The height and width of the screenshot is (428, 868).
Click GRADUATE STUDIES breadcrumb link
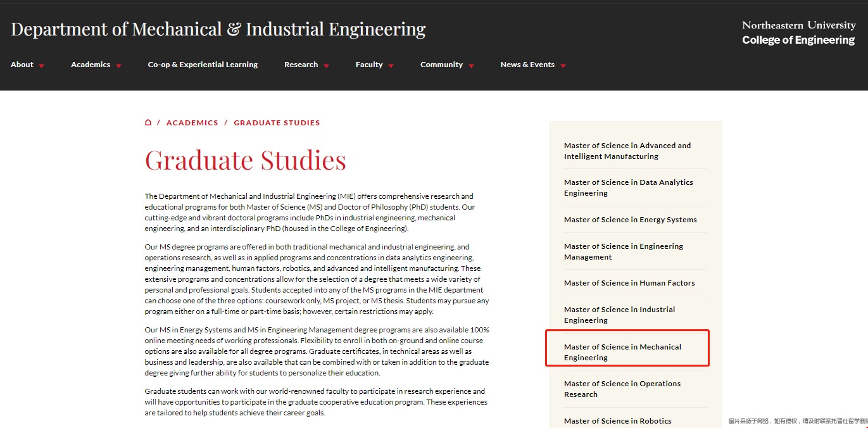coord(277,123)
